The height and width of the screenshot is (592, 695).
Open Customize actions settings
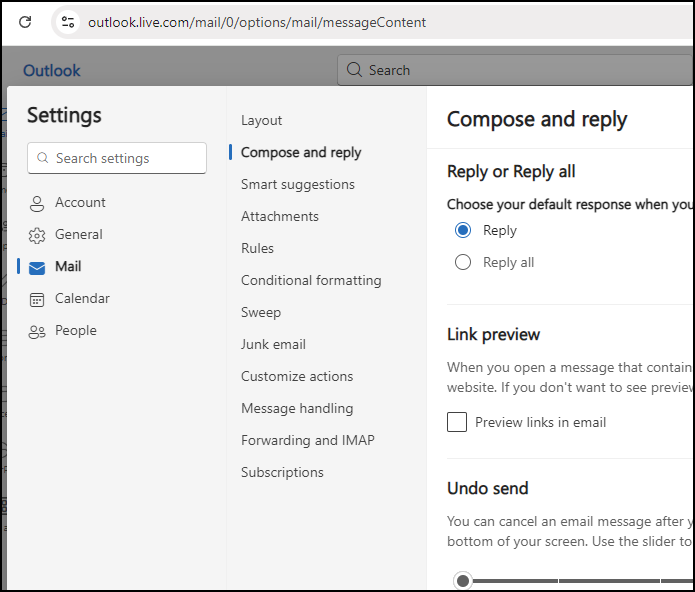coord(297,376)
